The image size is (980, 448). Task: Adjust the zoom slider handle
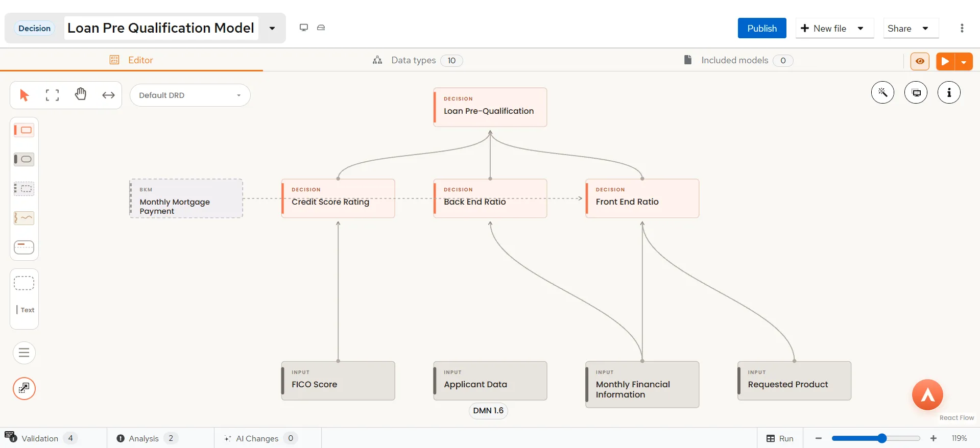(x=882, y=438)
